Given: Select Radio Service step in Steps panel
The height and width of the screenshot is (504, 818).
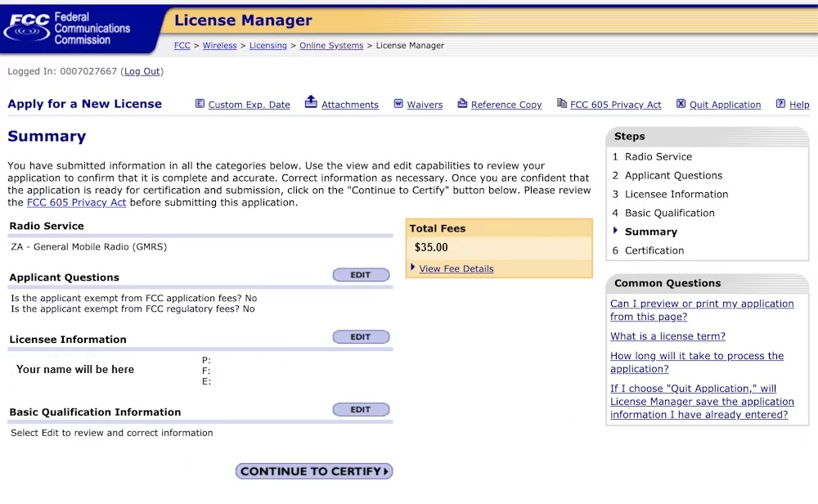Looking at the screenshot, I should pyautogui.click(x=658, y=156).
